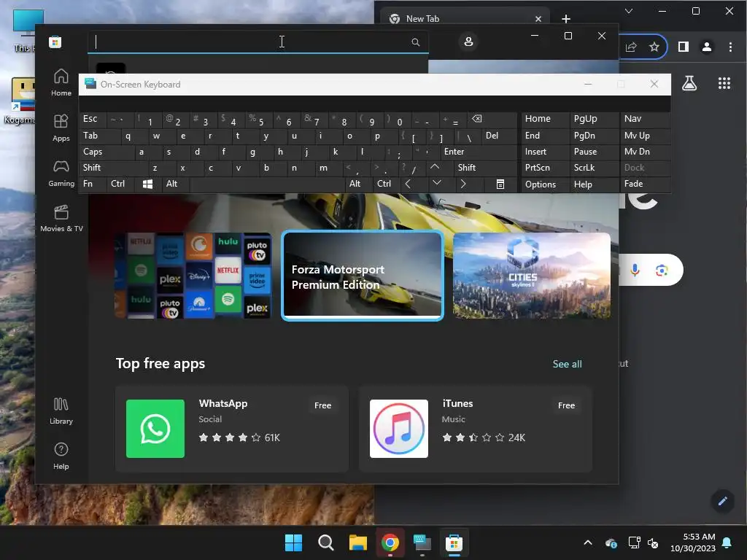
Task: Open taskbar Search icon
Action: 326,542
